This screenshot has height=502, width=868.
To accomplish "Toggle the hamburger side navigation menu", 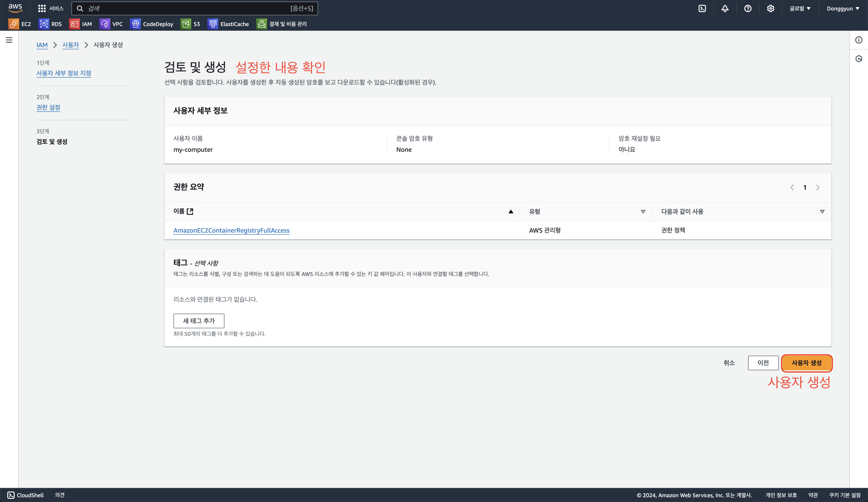I will click(x=9, y=40).
